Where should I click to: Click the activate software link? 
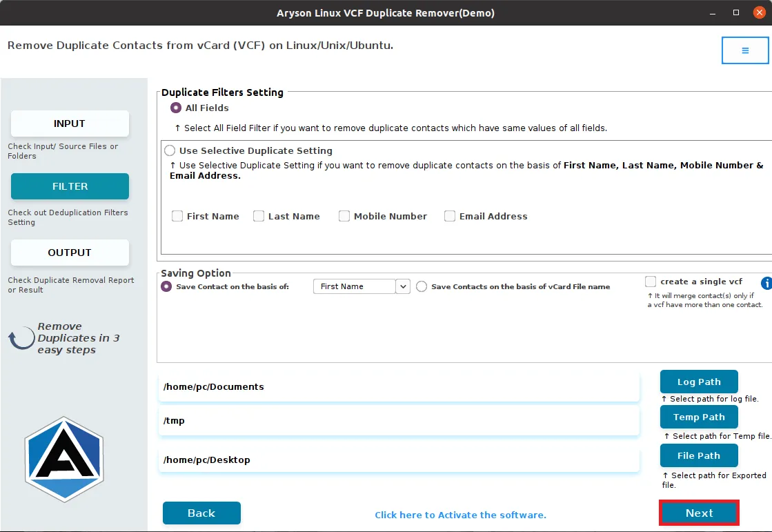460,515
